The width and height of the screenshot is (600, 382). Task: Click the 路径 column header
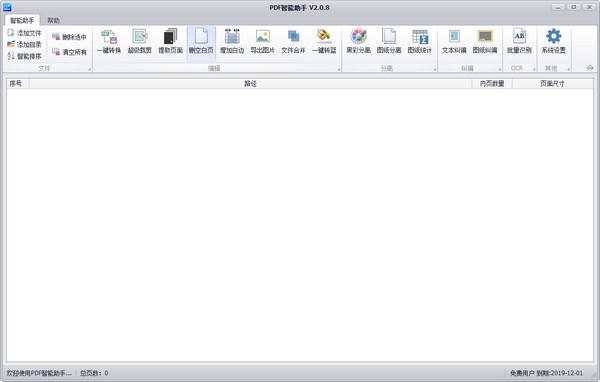point(250,83)
